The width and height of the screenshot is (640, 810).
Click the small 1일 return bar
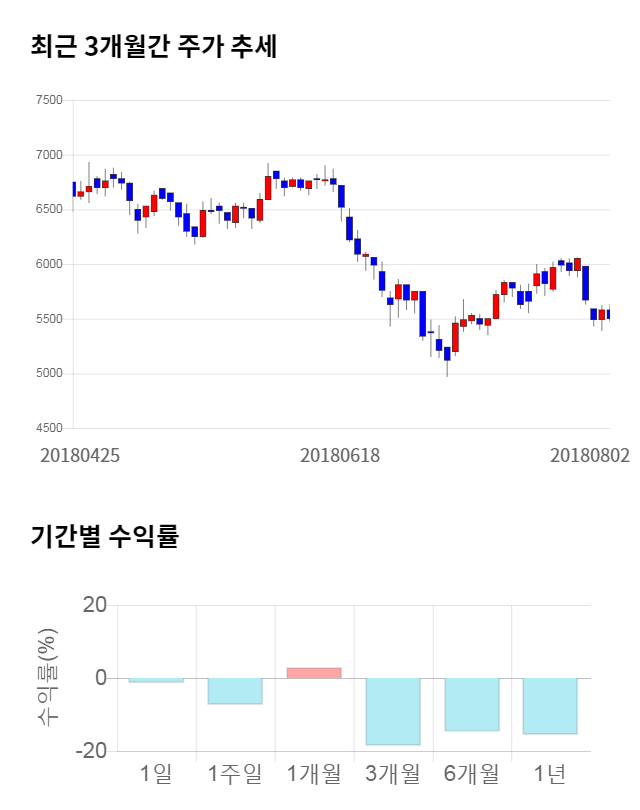pos(156,680)
